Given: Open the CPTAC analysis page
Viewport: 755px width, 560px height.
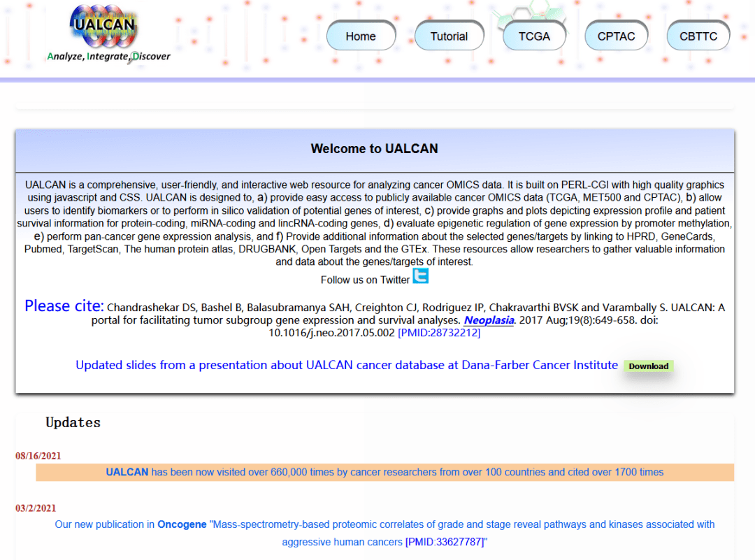Looking at the screenshot, I should coord(616,36).
